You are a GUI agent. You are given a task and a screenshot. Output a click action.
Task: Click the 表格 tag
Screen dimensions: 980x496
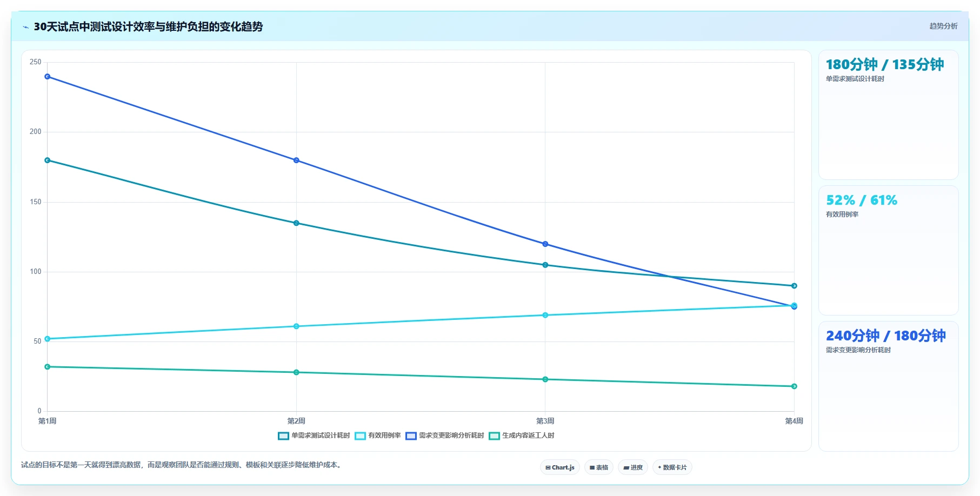(x=599, y=467)
